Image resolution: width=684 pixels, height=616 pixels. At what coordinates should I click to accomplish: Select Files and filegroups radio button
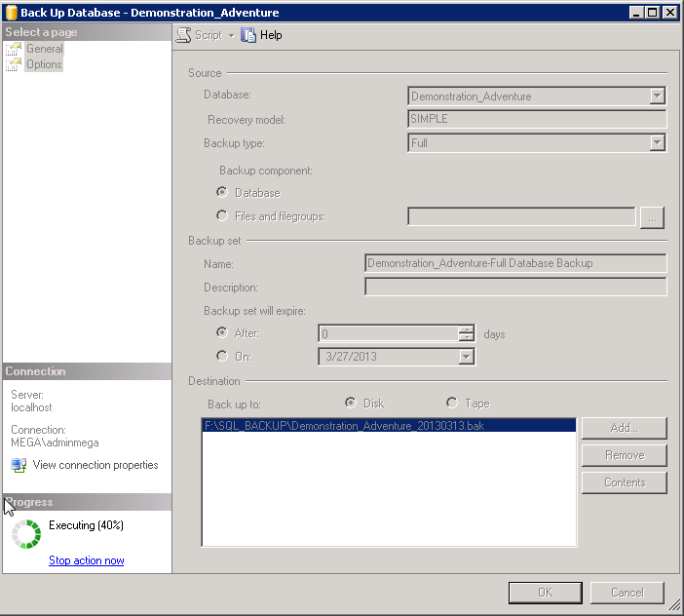coord(222,216)
